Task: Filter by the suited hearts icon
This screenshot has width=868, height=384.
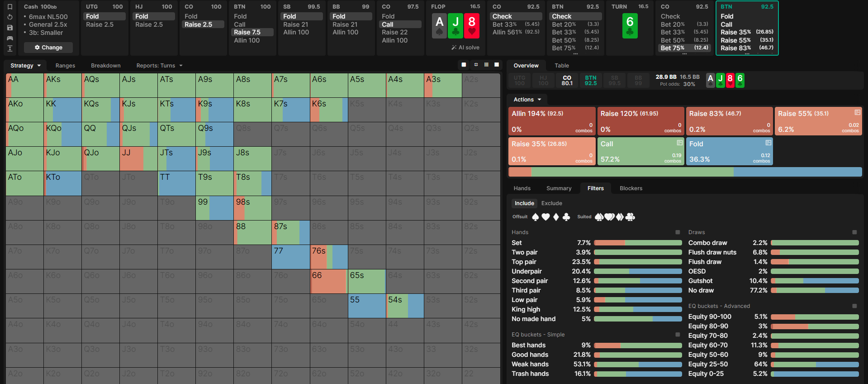Action: tap(610, 217)
